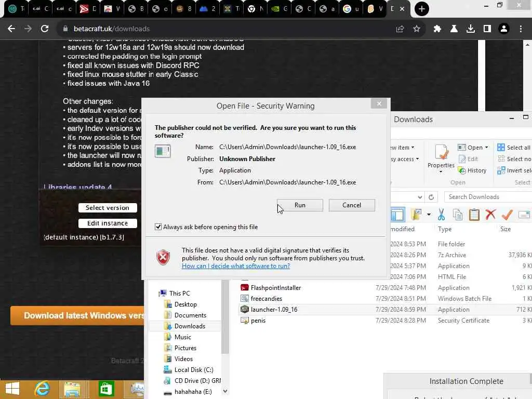
Task: Reload the betacraft.uk page
Action: pyautogui.click(x=45, y=29)
